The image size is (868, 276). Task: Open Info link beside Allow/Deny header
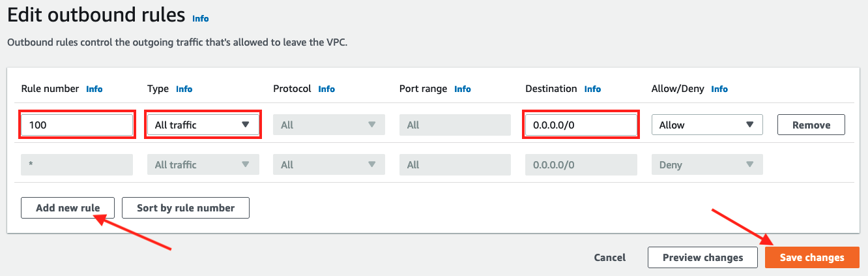[x=719, y=89]
